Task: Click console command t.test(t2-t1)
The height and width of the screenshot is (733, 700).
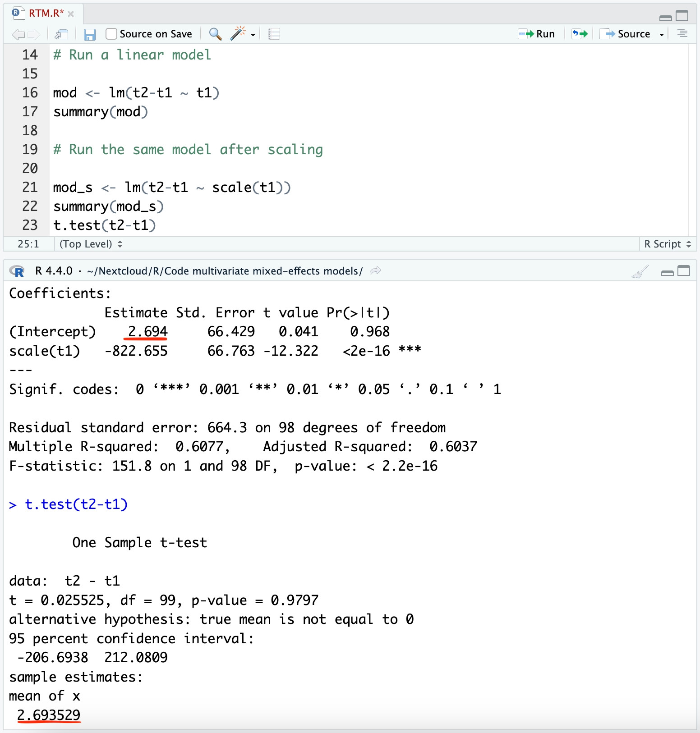Action: point(76,504)
